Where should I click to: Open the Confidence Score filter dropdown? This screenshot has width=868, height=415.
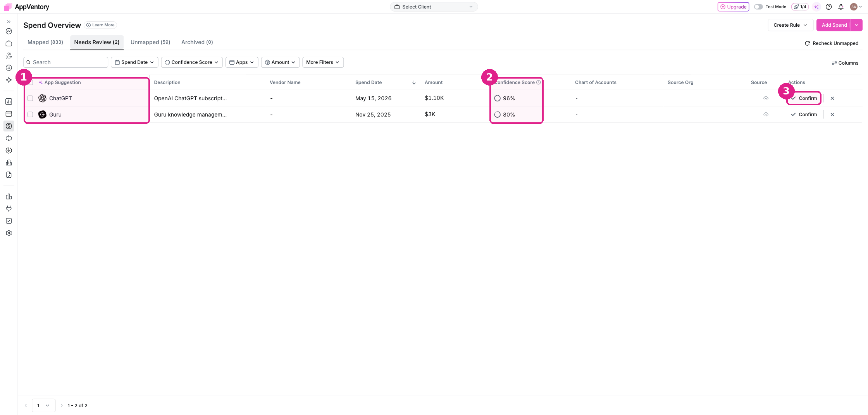pos(191,62)
